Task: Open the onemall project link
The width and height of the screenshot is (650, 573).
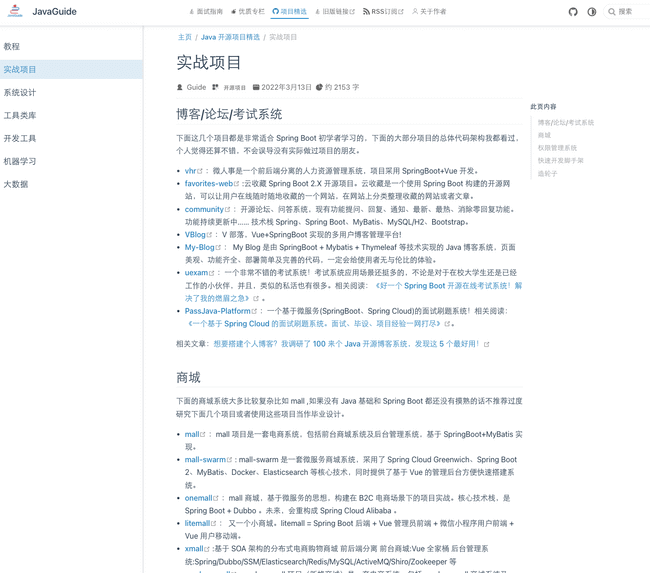Action: click(x=201, y=498)
